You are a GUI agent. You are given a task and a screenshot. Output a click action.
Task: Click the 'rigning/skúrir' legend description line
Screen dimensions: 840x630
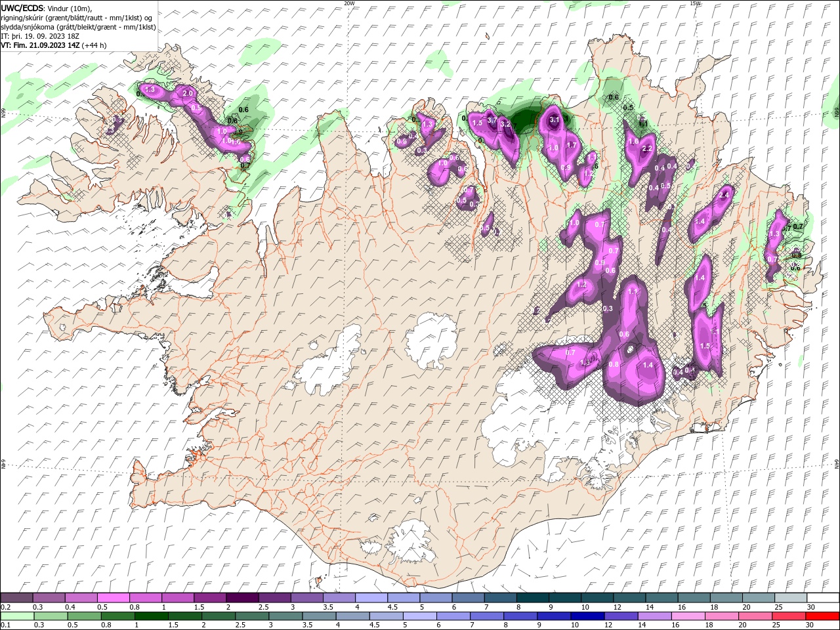[77, 18]
